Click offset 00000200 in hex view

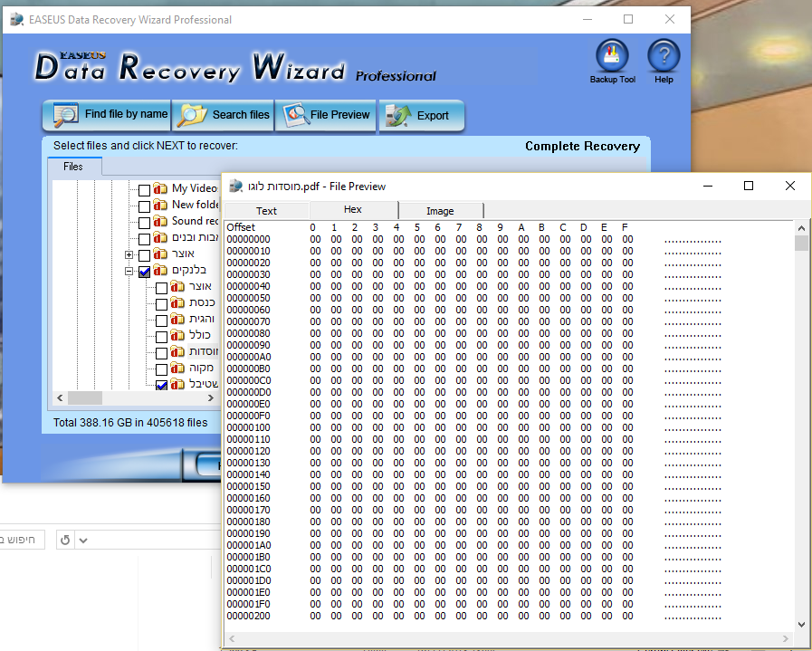[249, 617]
